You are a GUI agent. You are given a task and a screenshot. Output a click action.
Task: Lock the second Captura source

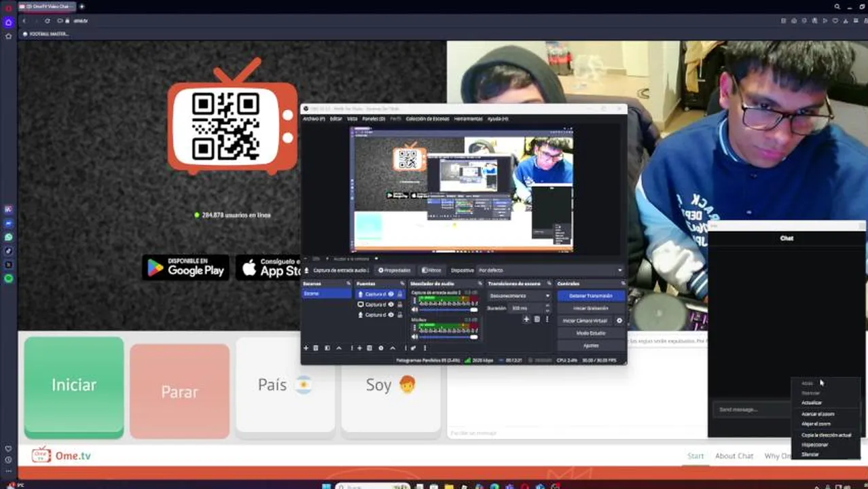(399, 304)
